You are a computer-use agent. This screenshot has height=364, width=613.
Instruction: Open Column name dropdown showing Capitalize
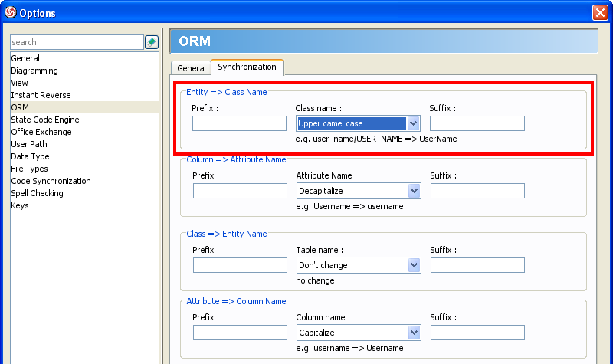click(359, 333)
